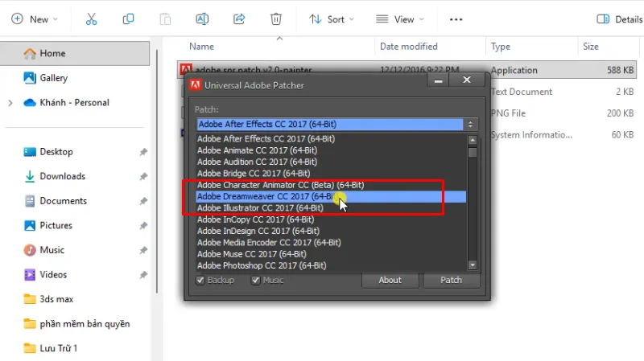Open Videos quick access folder
This screenshot has height=361, width=644.
(x=53, y=275)
